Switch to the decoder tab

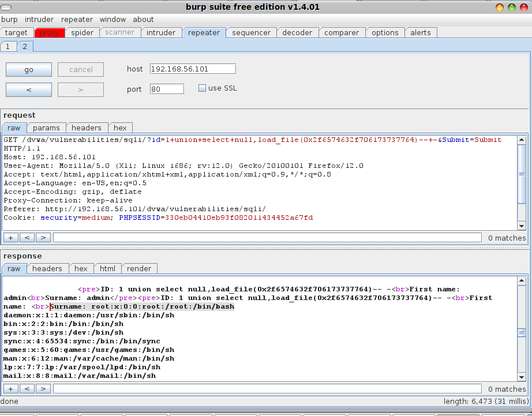coord(297,32)
